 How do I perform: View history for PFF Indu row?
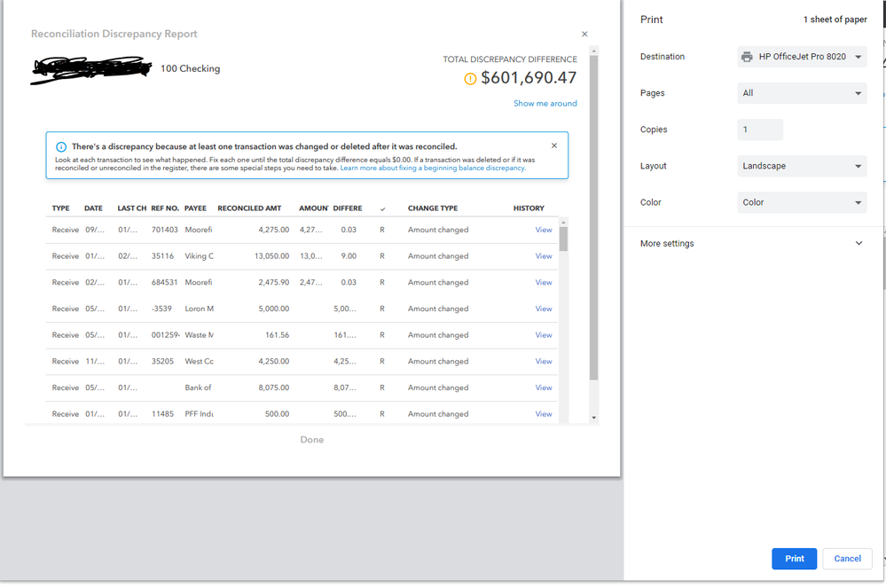[x=544, y=414]
